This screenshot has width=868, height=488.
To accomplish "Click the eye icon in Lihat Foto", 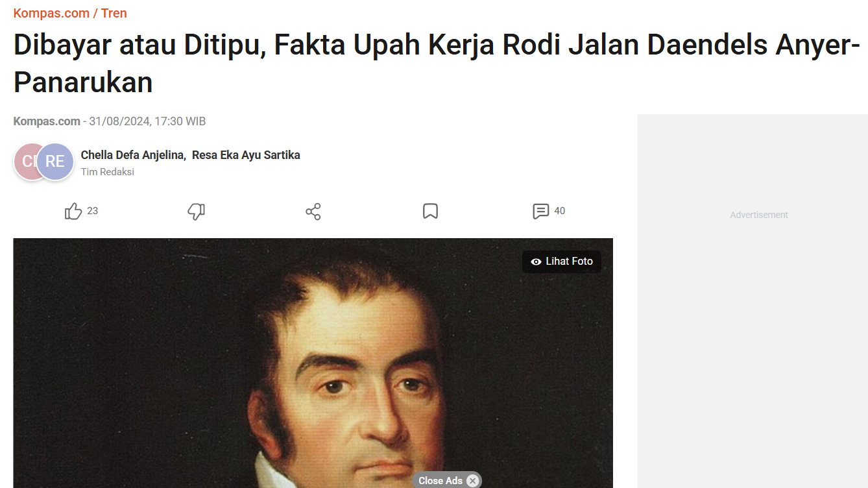I will point(536,262).
